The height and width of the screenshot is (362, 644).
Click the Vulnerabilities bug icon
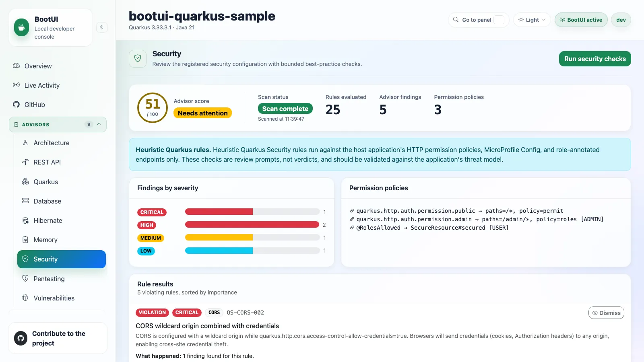[25, 298]
